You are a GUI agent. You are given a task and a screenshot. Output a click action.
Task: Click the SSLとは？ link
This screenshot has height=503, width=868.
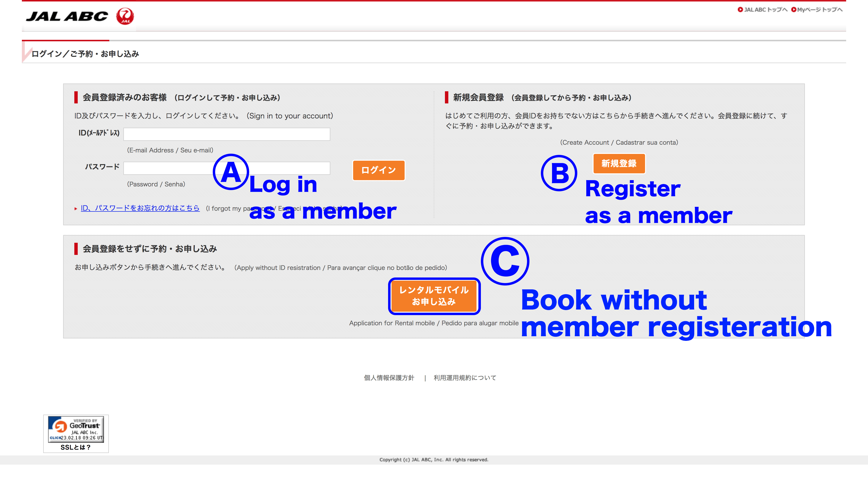coord(76,447)
